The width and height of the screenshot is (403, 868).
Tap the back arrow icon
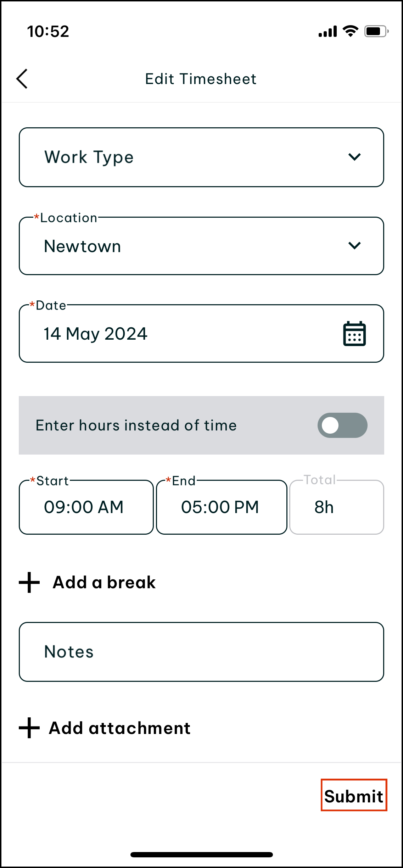[22, 79]
